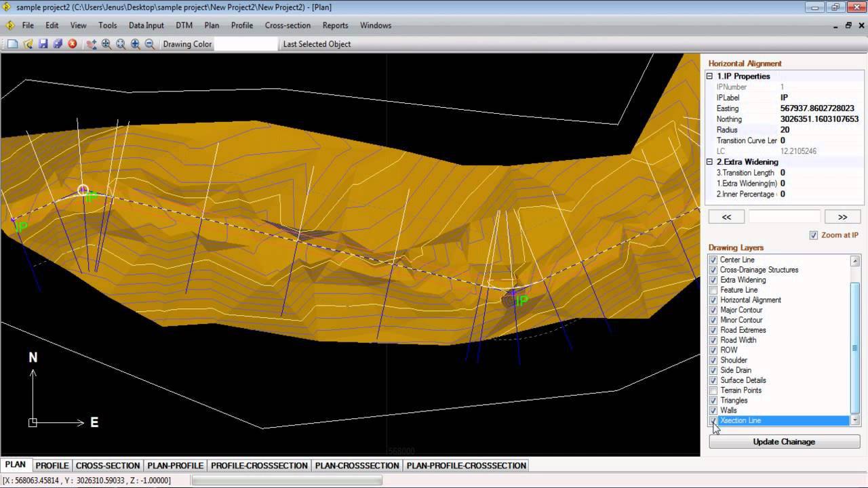Click the Zoom Out magnifier icon
Screen dimensions: 868x488
point(150,44)
